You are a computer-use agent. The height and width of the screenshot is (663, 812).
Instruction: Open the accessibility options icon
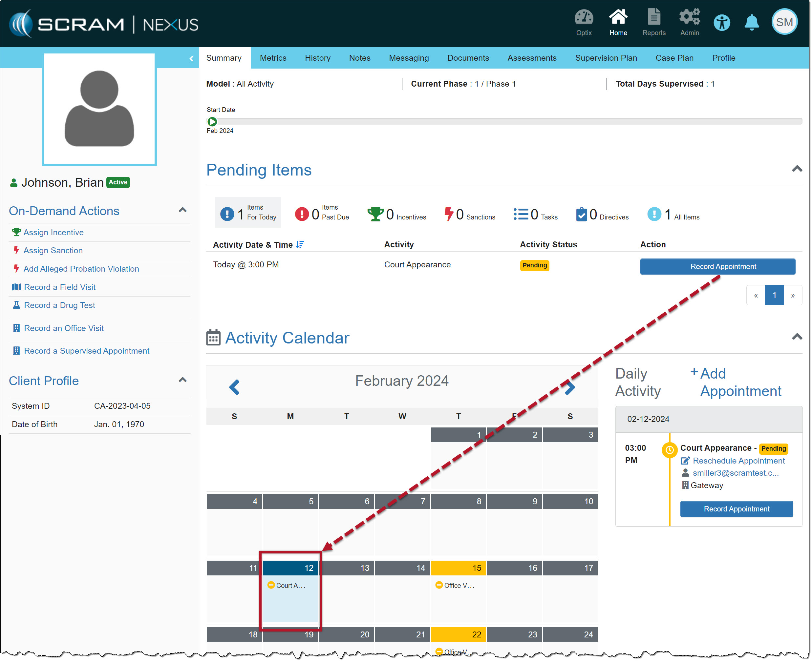pos(721,23)
